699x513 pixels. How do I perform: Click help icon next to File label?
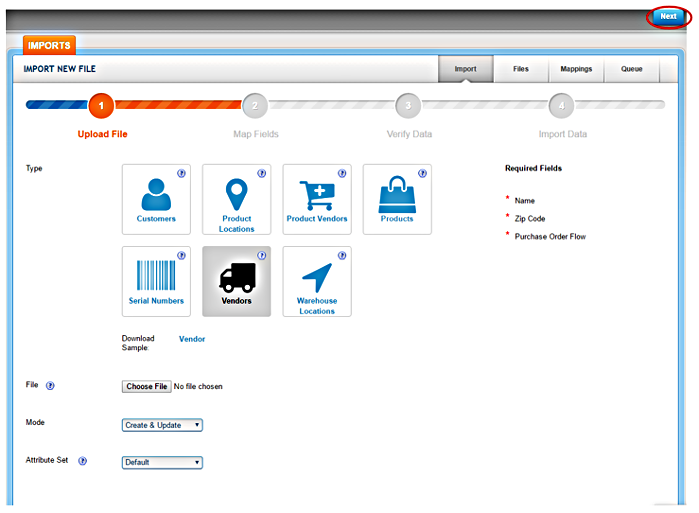pyautogui.click(x=50, y=385)
